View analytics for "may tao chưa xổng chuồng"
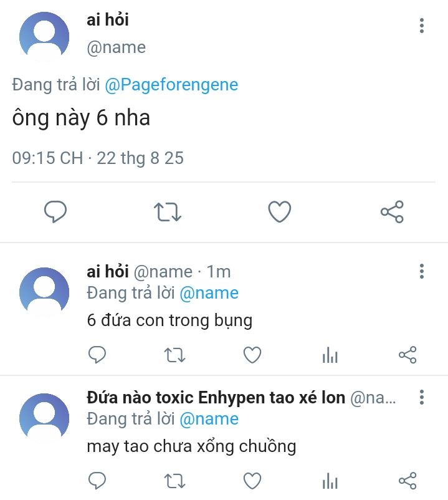The image size is (448, 500). point(330,481)
